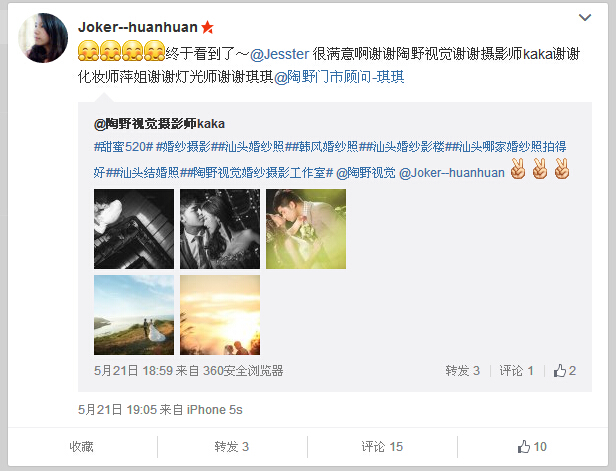Open the @陶野门市顾问-琪琪 mention
This screenshot has width=616, height=471.
tap(339, 77)
